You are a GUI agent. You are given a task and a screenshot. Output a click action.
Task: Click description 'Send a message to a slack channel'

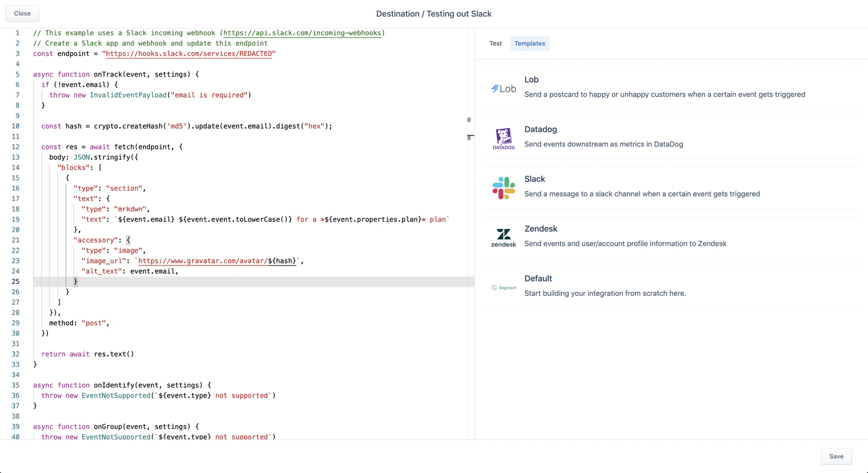tap(642, 194)
